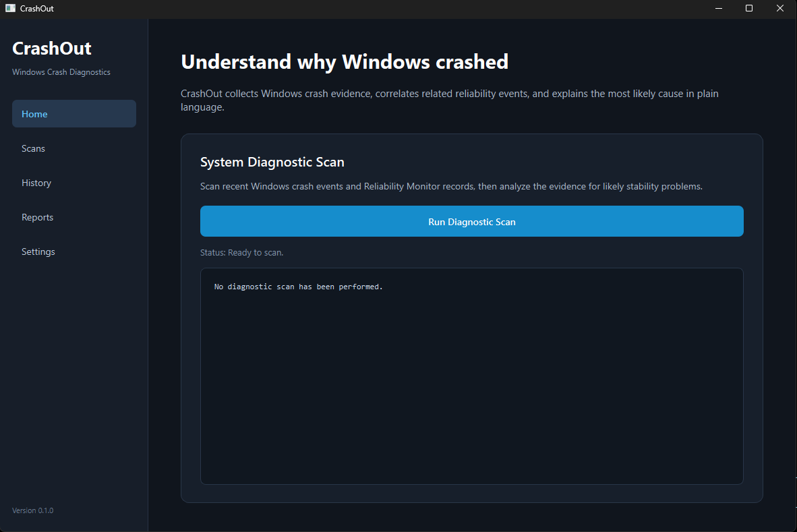Click the CrashOut app icon in title bar
The image size is (797, 532).
pyautogui.click(x=10, y=8)
